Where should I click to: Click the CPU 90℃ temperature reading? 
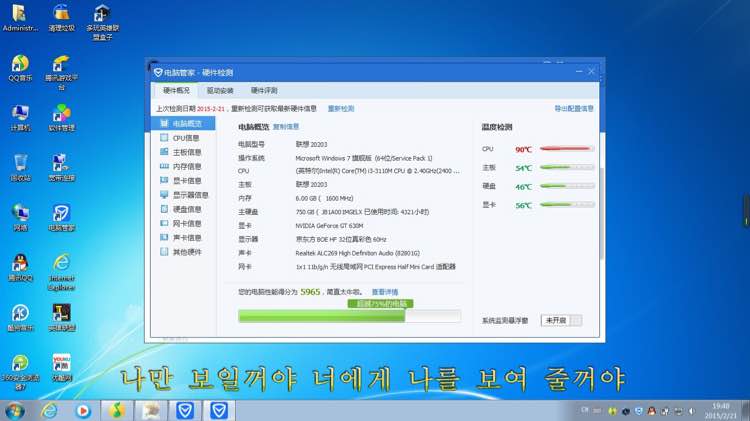pos(523,149)
